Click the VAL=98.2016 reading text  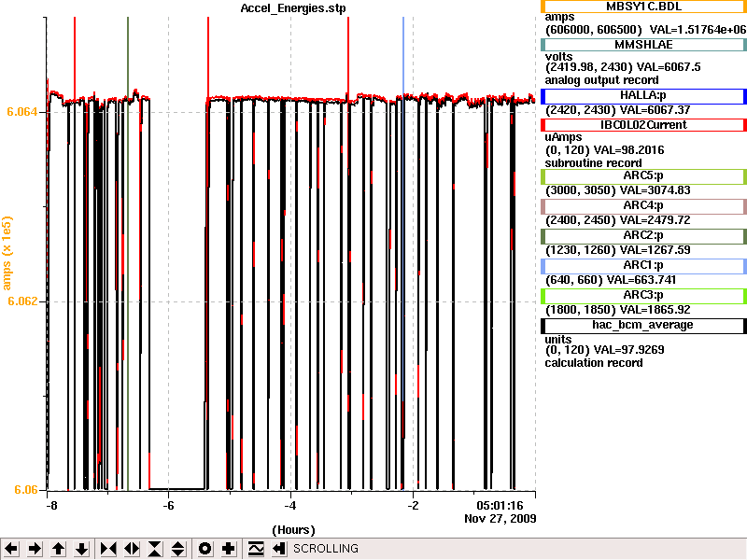(628, 150)
